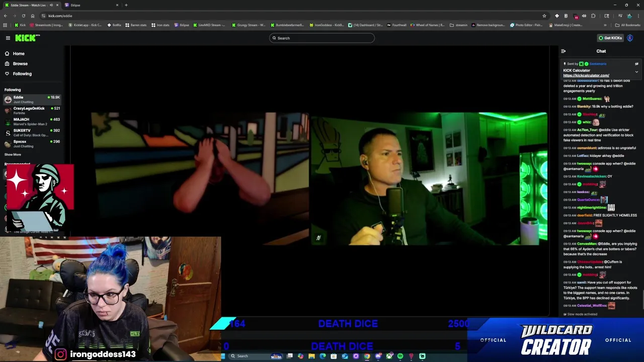The image size is (644, 362).
Task: Click the Kick search field
Action: 322,38
